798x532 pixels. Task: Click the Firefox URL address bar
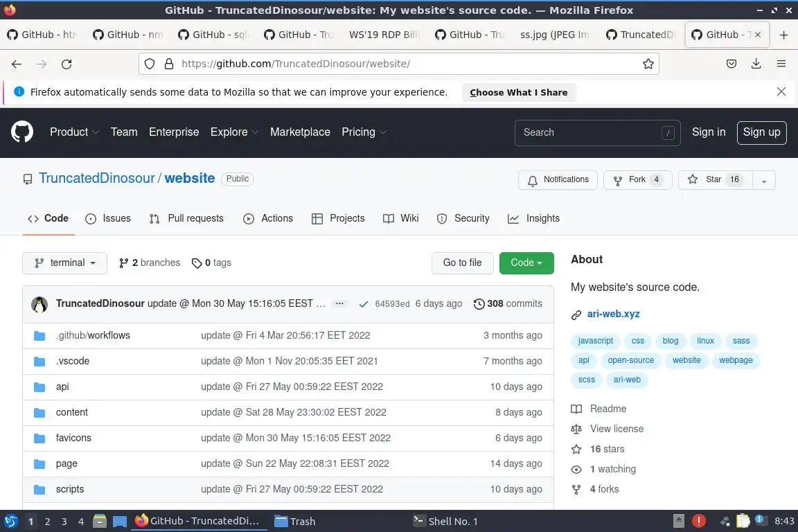click(x=399, y=64)
